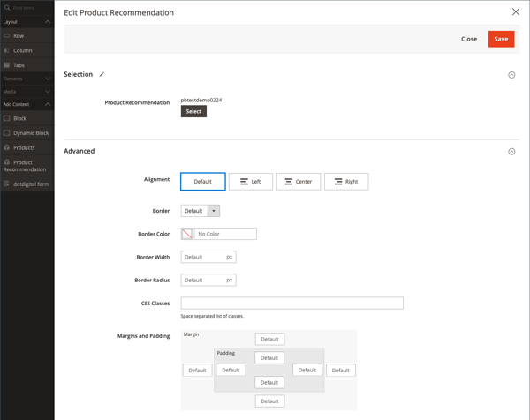Set alignment to Default

pyautogui.click(x=203, y=182)
